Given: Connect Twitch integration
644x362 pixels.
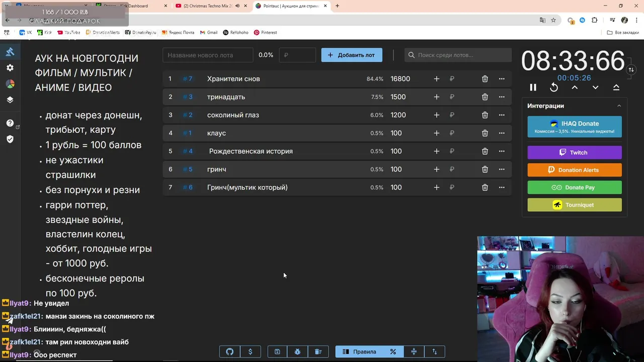Looking at the screenshot, I should coord(575,152).
